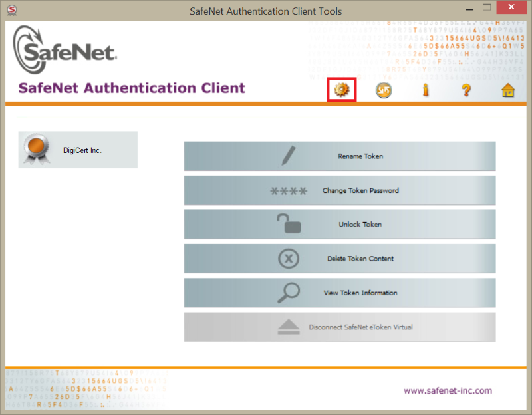Click the eject icon for eToken Virtual

point(288,327)
